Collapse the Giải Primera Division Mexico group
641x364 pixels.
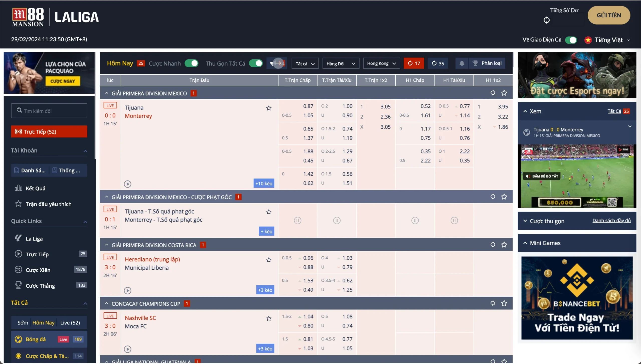(106, 93)
